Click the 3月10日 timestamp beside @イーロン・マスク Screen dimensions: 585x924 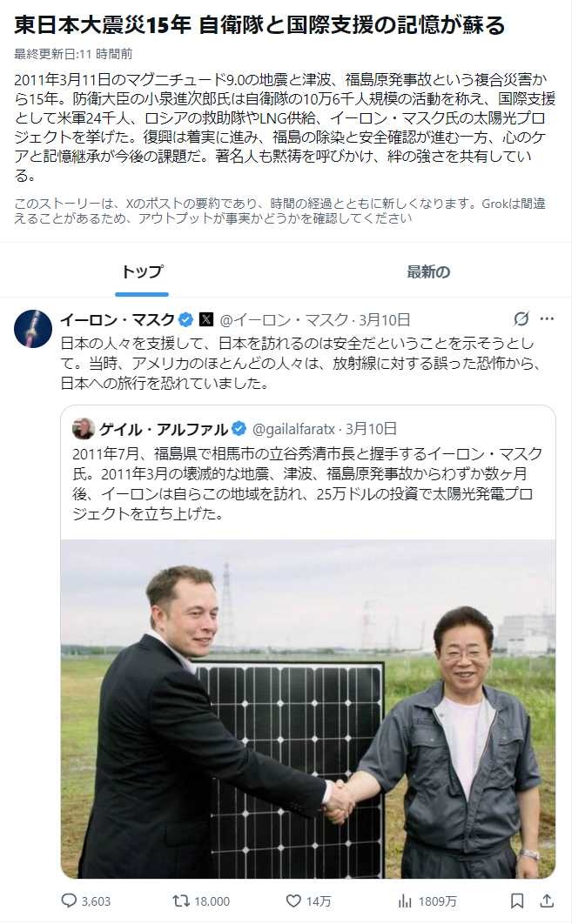point(384,319)
